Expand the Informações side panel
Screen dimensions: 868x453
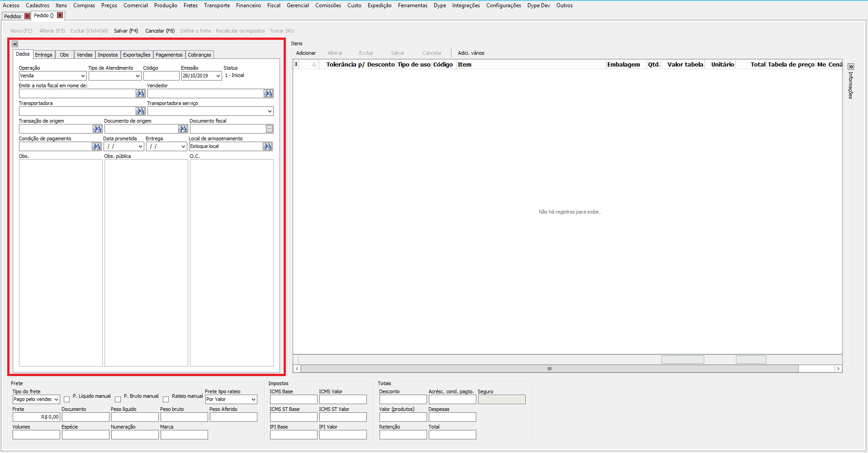pyautogui.click(x=851, y=67)
